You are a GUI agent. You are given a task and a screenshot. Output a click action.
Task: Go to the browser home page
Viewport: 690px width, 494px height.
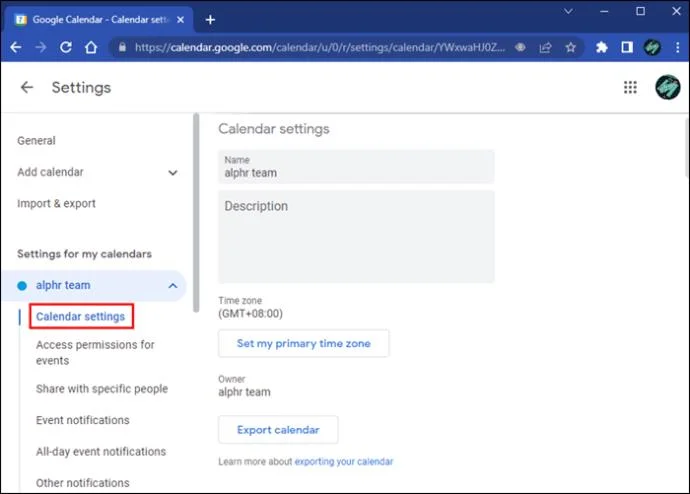click(x=91, y=47)
